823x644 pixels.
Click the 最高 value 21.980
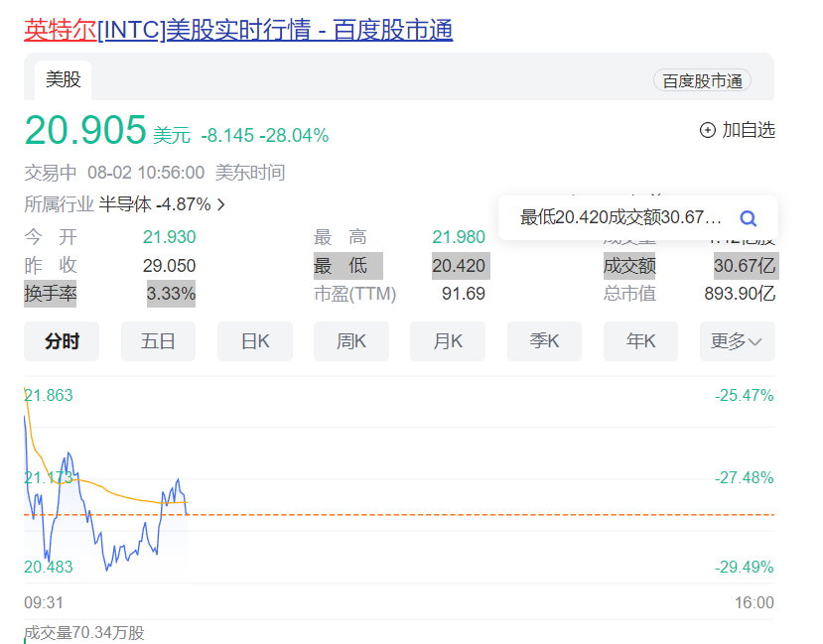pos(459,237)
